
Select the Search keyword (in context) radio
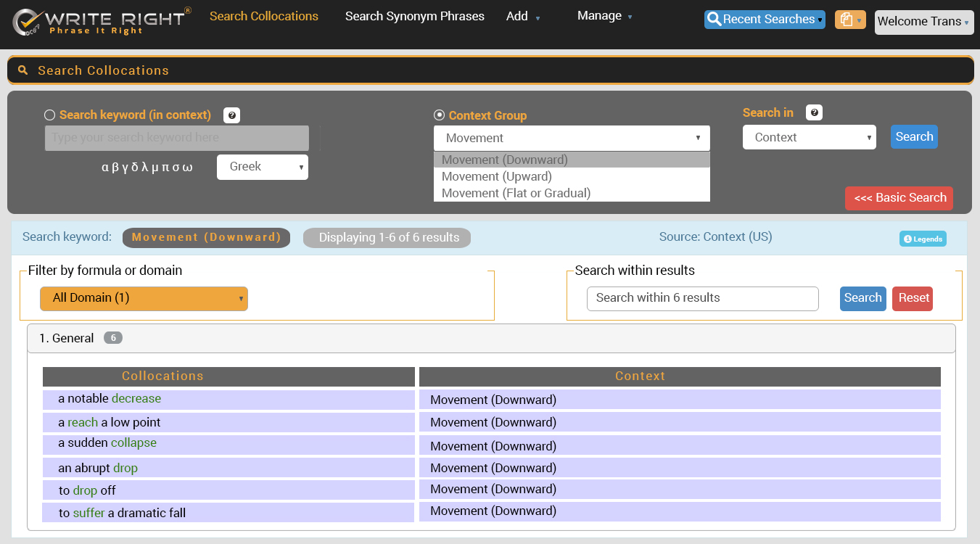click(50, 115)
